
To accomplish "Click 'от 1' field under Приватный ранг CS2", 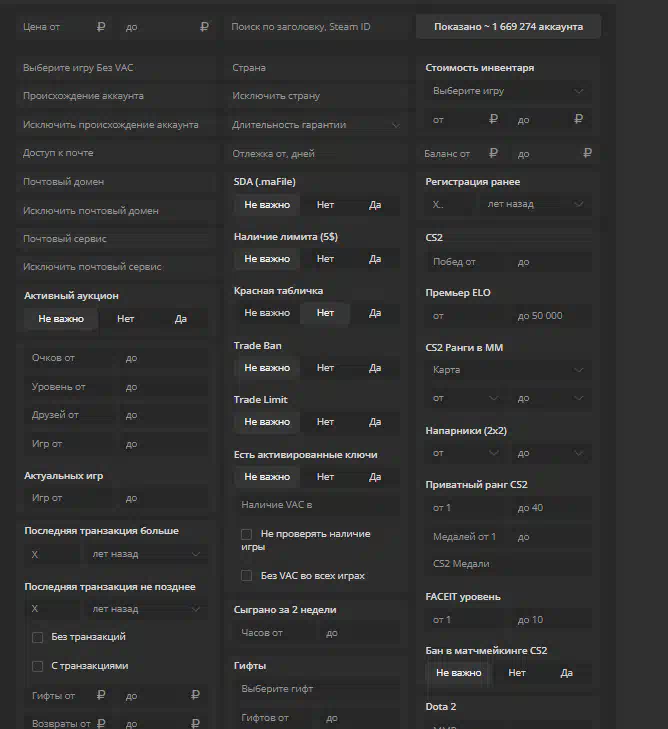I will (x=467, y=508).
